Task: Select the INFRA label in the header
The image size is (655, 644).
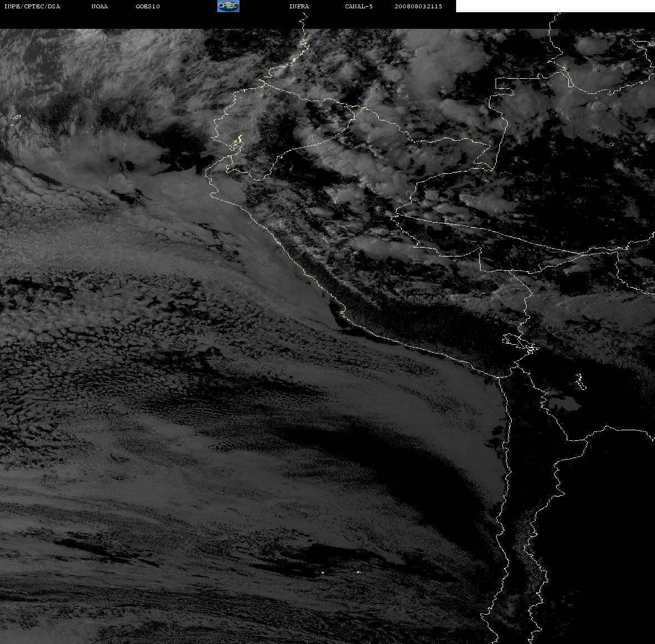Action: pos(299,6)
